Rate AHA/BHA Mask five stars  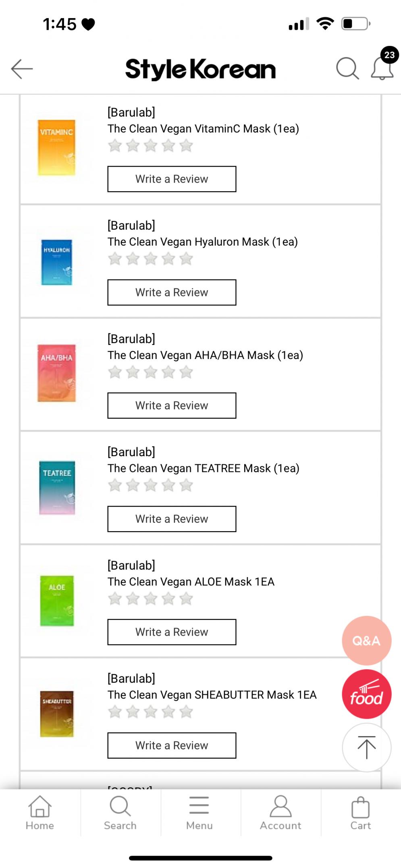tap(186, 372)
